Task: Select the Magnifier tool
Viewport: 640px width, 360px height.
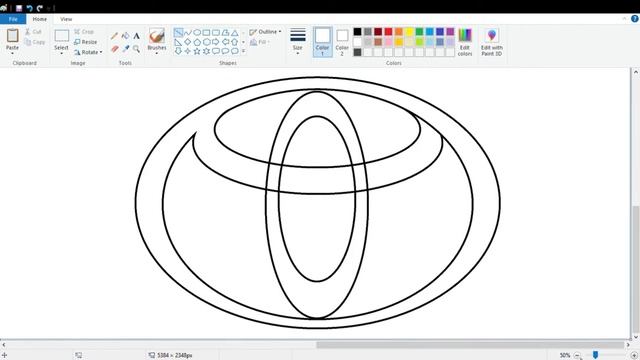Action: point(137,49)
